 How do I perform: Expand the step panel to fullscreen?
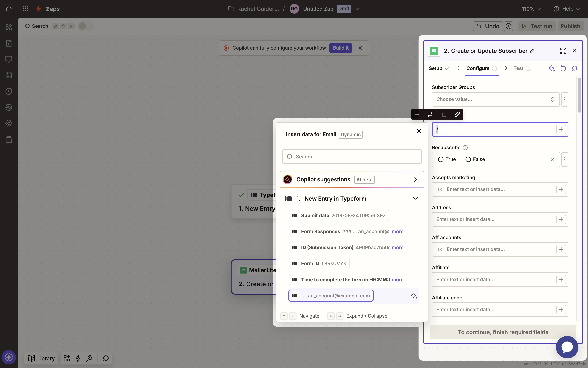point(563,51)
